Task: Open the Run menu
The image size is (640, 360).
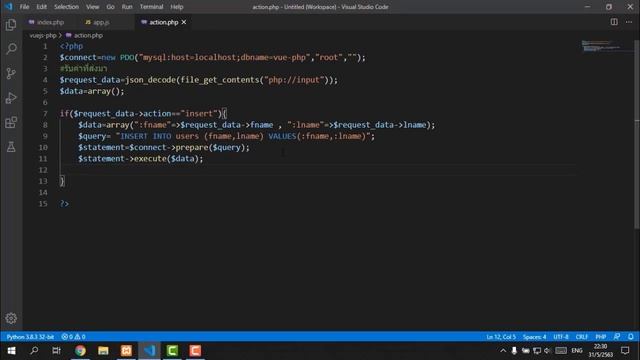Action: point(127,7)
